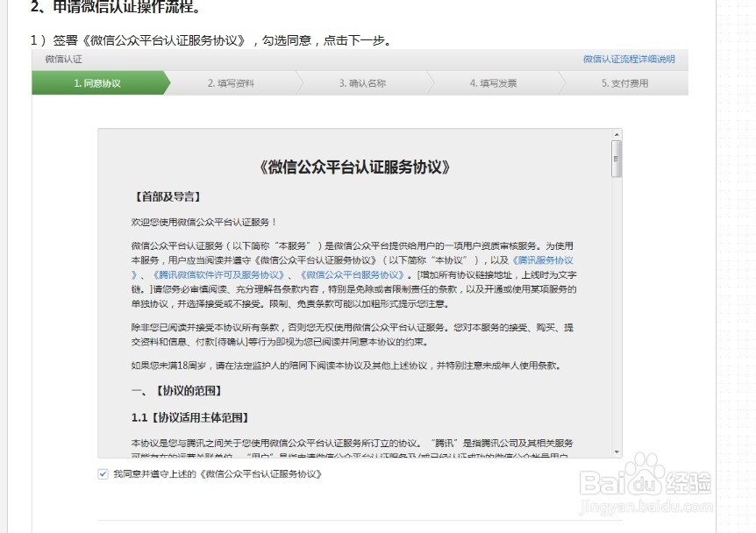Click the chevron separator before step 3
This screenshot has height=533, width=756.
[299, 82]
